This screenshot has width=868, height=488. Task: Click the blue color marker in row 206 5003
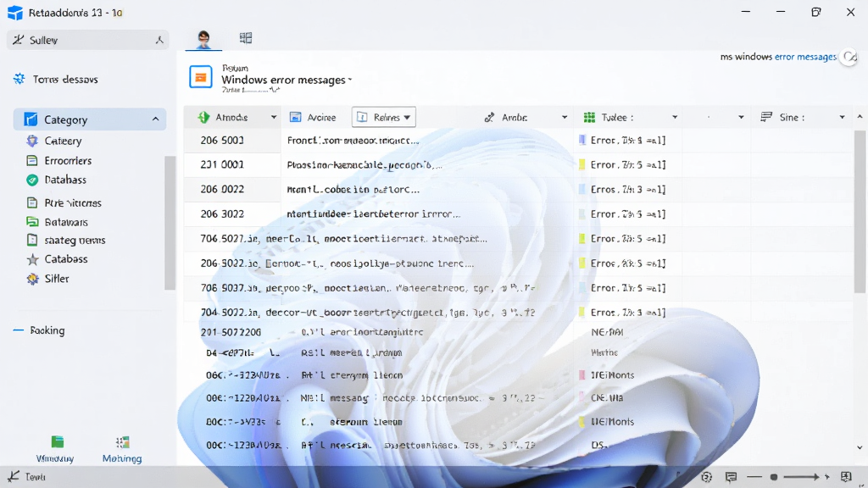(x=581, y=140)
